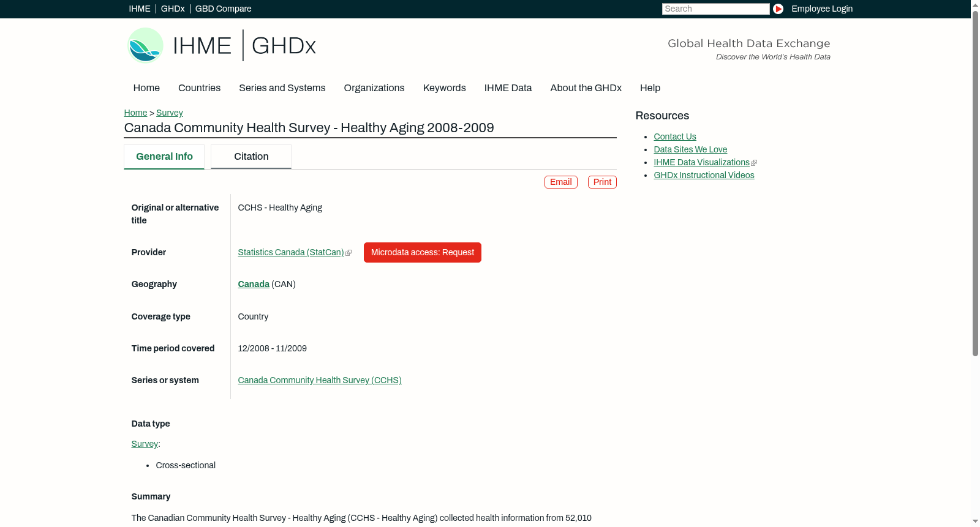Open Employee Login

pyautogui.click(x=822, y=9)
